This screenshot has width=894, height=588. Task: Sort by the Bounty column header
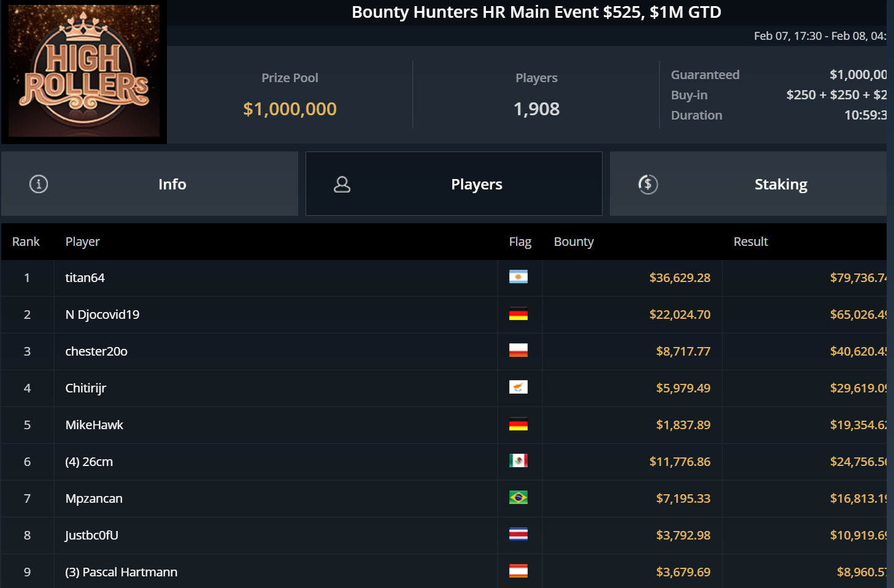coord(574,242)
